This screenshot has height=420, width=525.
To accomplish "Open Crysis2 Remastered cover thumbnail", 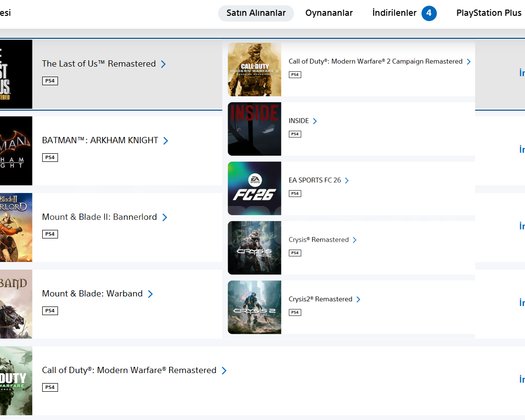I will pos(254,307).
